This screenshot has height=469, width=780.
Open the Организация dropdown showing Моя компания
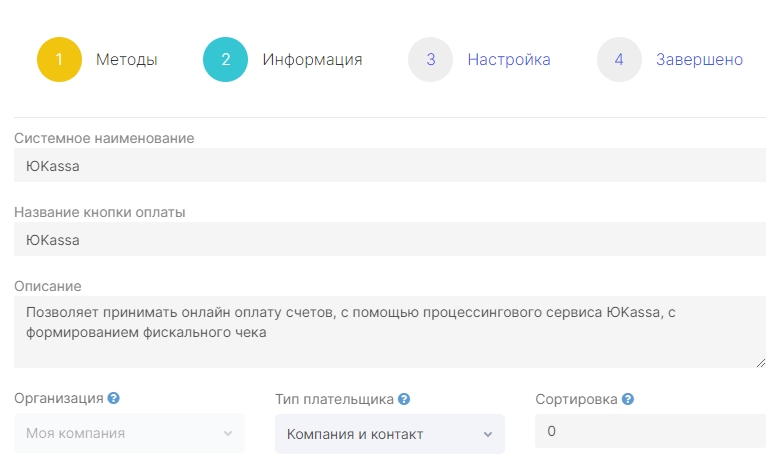click(x=129, y=433)
